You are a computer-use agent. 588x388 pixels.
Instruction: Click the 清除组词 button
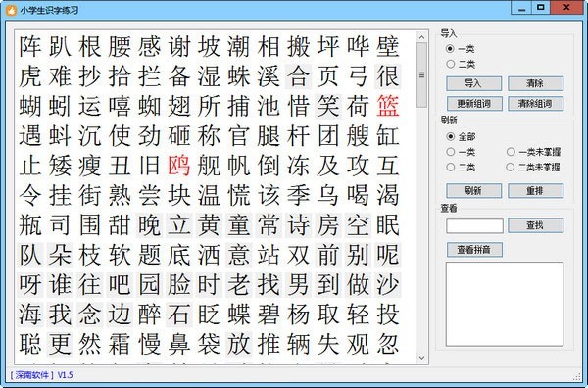(535, 104)
